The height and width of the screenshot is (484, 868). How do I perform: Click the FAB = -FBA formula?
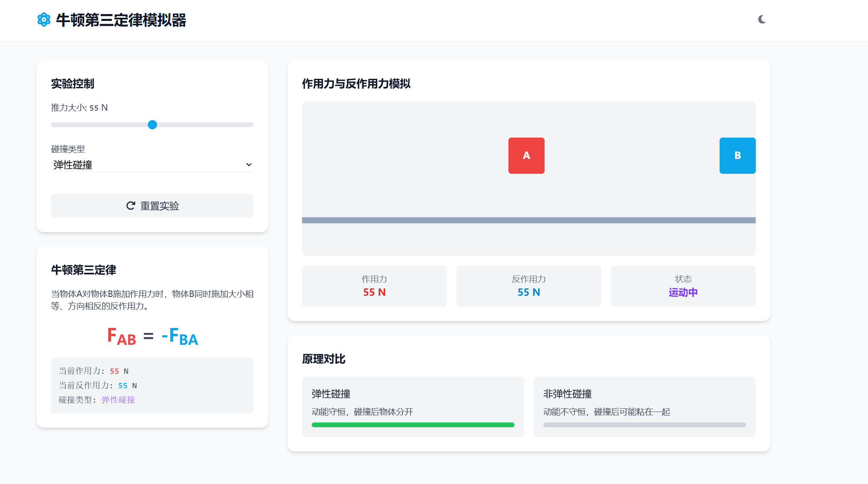(152, 336)
